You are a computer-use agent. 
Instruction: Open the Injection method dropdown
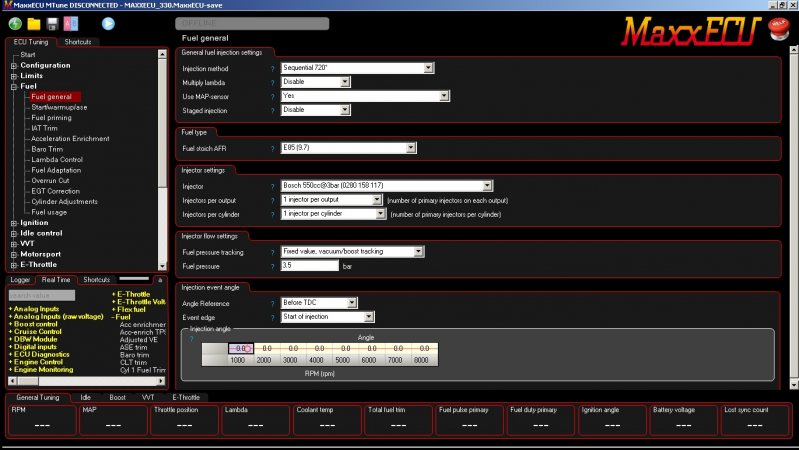(x=357, y=68)
